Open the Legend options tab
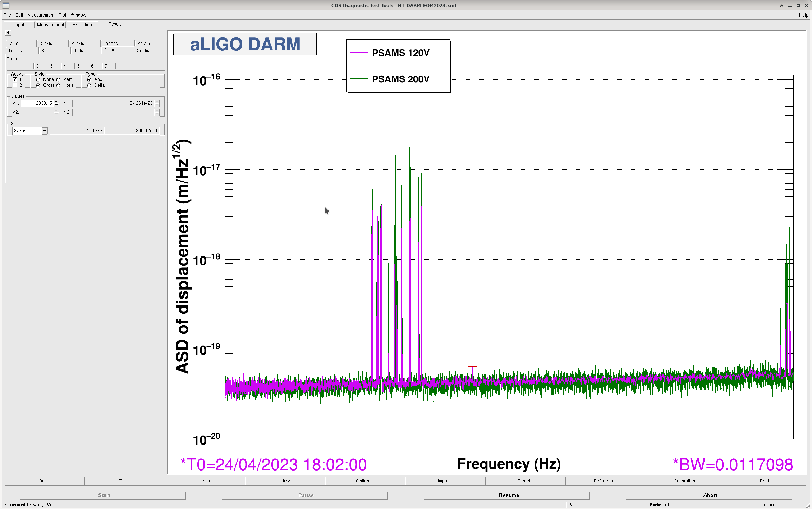812x509 pixels. tap(118, 44)
